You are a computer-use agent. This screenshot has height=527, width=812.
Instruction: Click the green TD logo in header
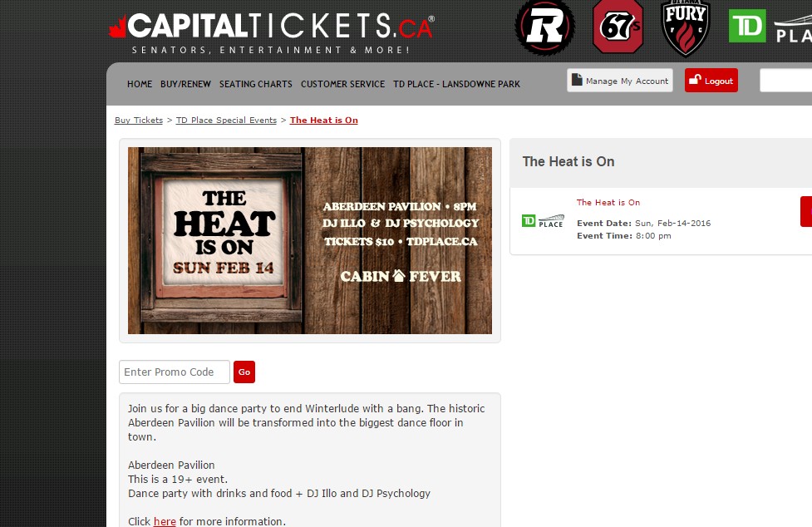click(746, 26)
